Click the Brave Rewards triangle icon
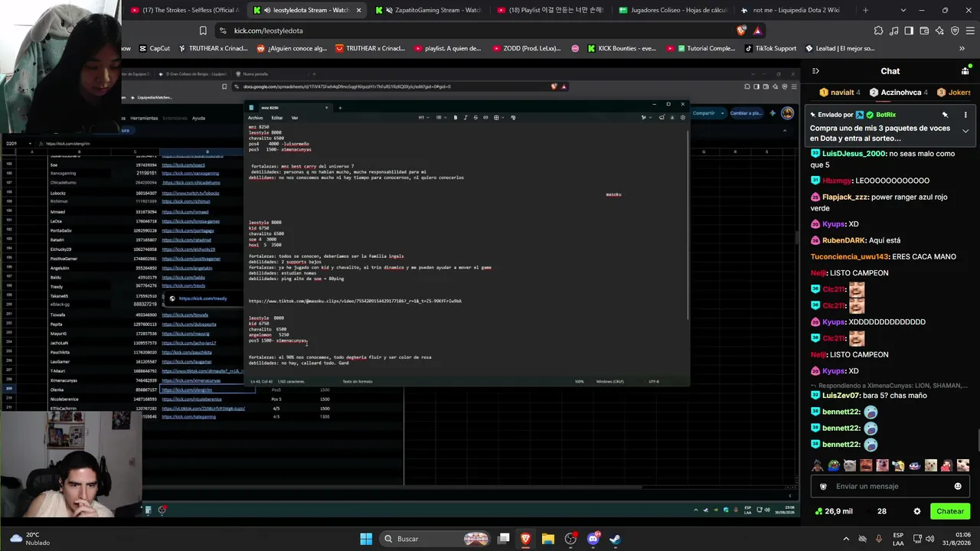Image resolution: width=980 pixels, height=551 pixels. [757, 31]
